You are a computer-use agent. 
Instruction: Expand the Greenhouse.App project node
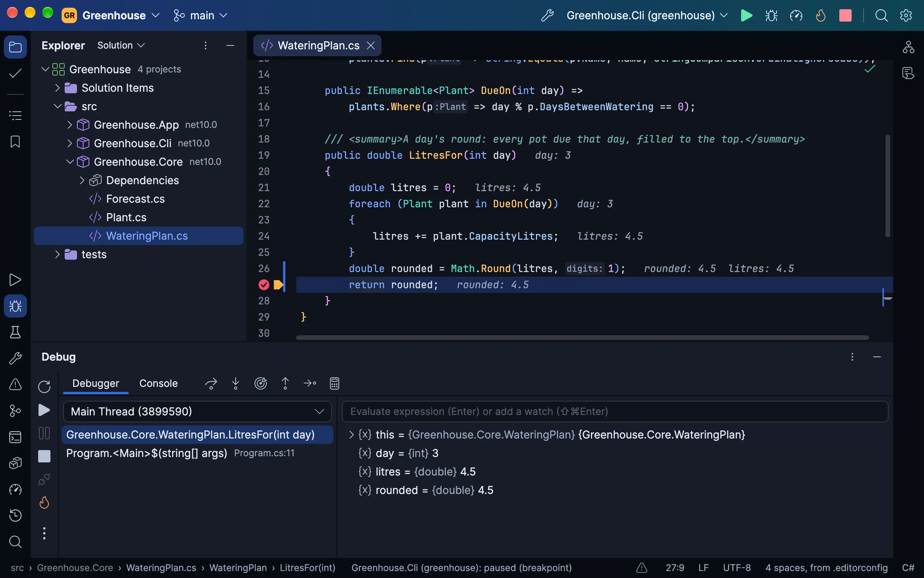point(70,125)
